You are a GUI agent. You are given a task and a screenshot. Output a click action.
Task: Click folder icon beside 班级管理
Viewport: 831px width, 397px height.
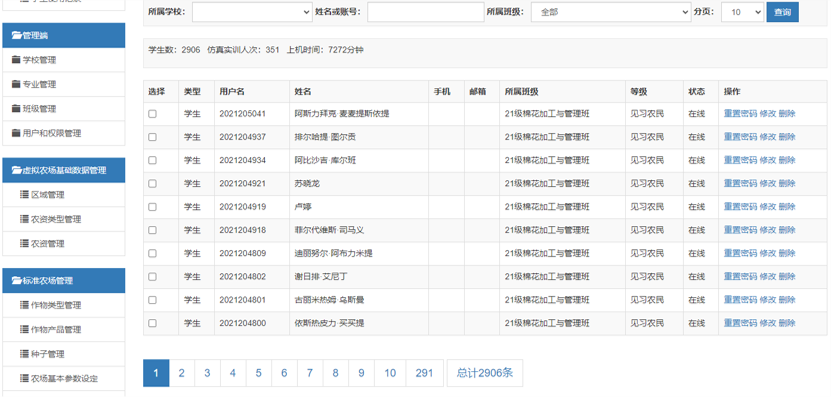click(15, 109)
